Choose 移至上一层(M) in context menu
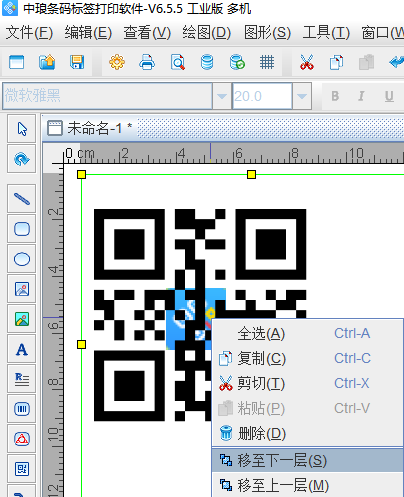 pos(307,485)
